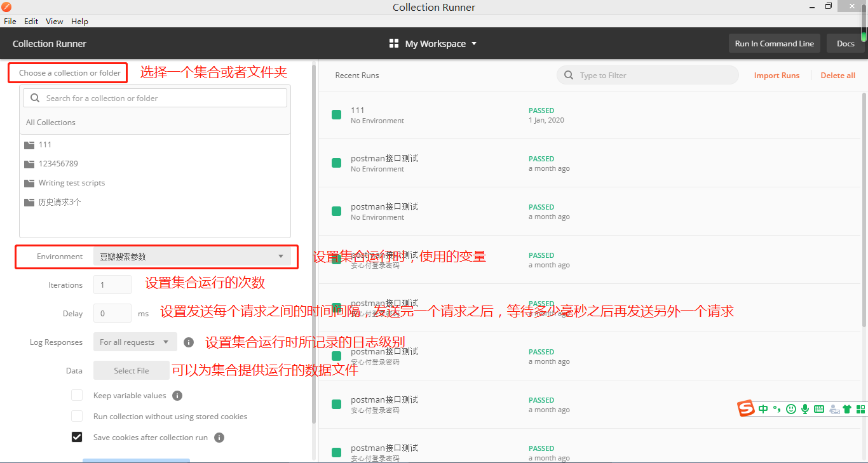868x463 pixels.
Task: Click the Docs button
Action: pos(846,44)
